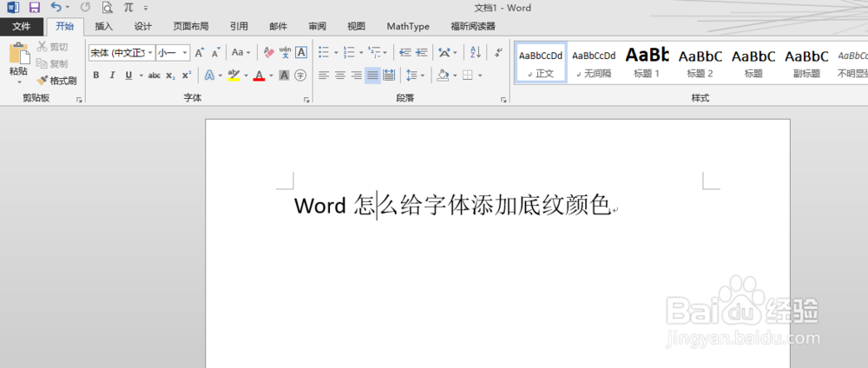Viewport: 868px width, 368px height.
Task: Increase font size with the grow font icon
Action: click(x=200, y=53)
